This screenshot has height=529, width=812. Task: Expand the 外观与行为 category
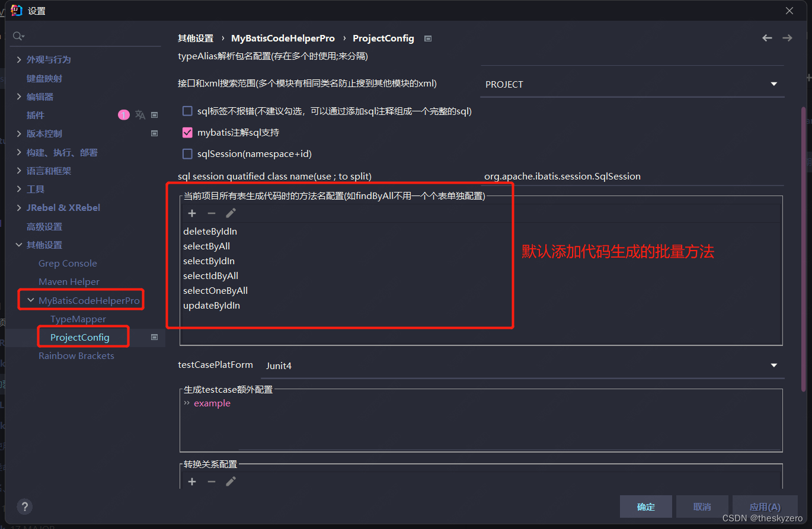point(19,59)
